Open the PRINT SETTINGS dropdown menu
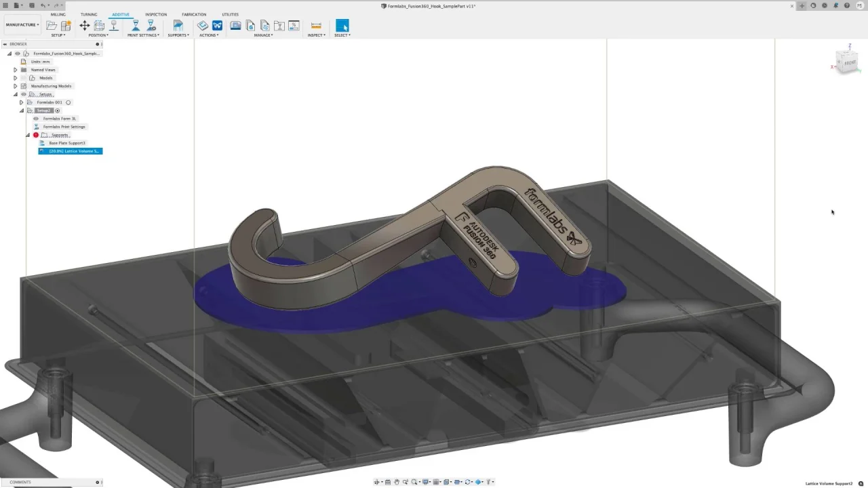The height and width of the screenshot is (488, 868). click(143, 35)
